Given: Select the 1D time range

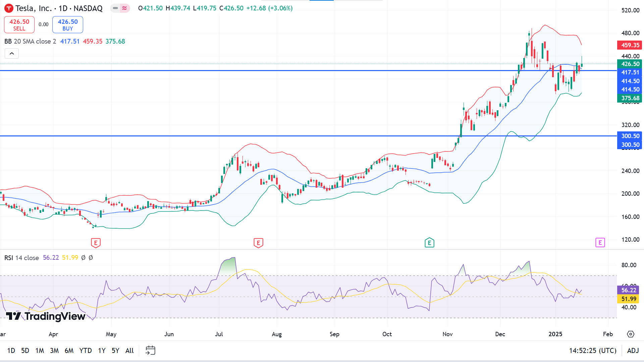Looking at the screenshot, I should point(11,351).
